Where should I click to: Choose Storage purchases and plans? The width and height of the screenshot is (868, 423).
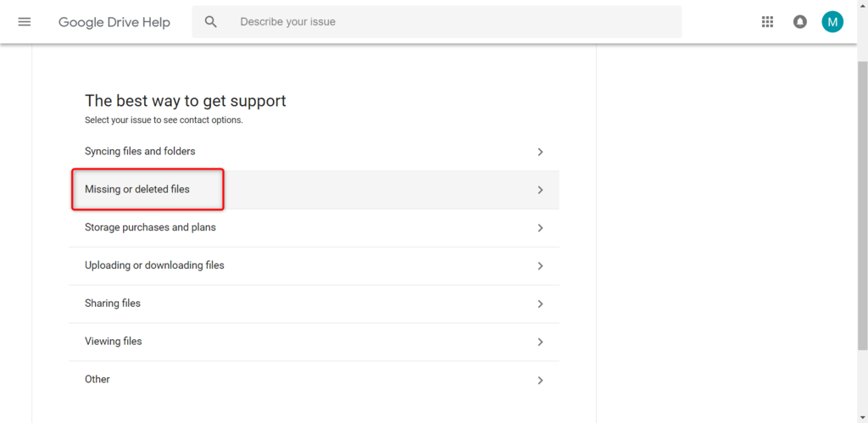click(x=150, y=228)
